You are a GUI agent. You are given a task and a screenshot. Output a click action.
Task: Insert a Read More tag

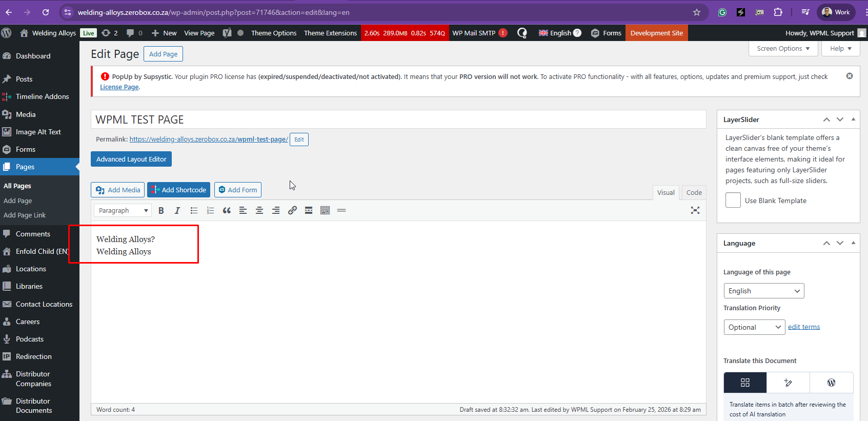pos(309,210)
